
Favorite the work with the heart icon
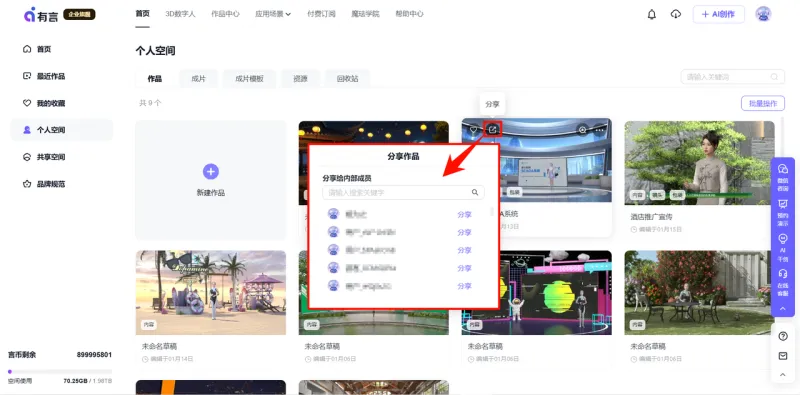point(473,130)
